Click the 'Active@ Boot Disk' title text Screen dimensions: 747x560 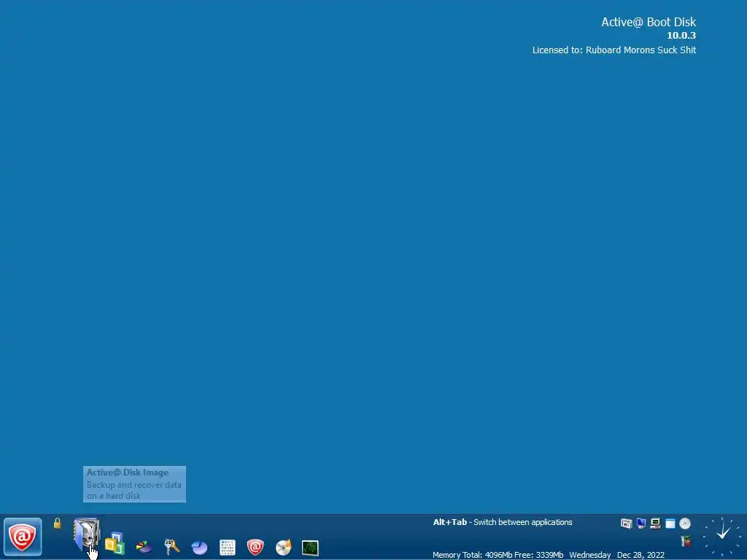tap(649, 22)
